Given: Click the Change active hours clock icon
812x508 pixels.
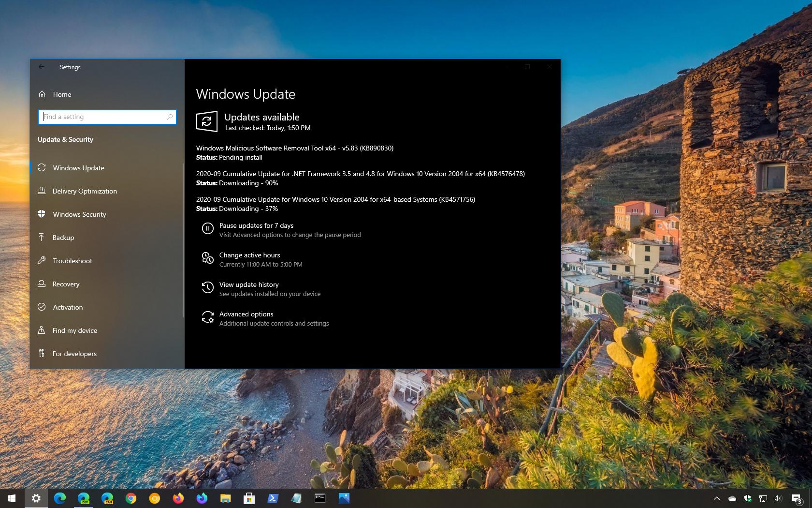Looking at the screenshot, I should [x=207, y=258].
